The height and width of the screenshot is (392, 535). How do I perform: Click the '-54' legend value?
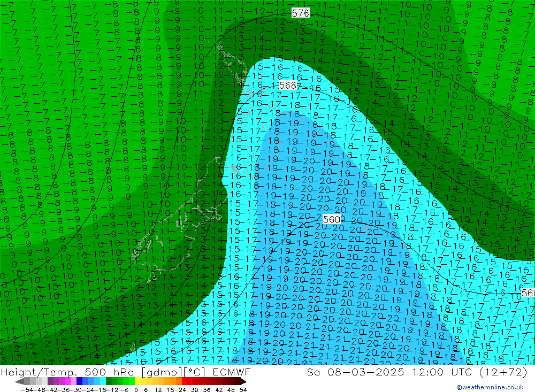pos(26,390)
